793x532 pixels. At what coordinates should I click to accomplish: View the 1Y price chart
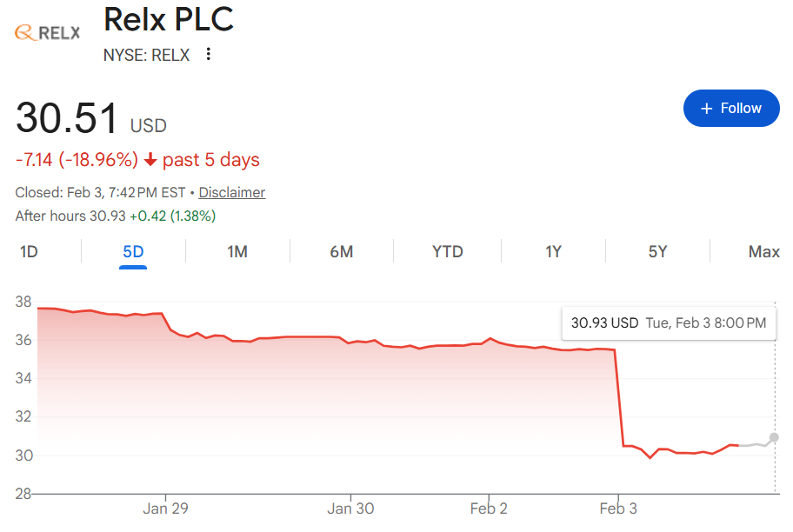(x=553, y=252)
